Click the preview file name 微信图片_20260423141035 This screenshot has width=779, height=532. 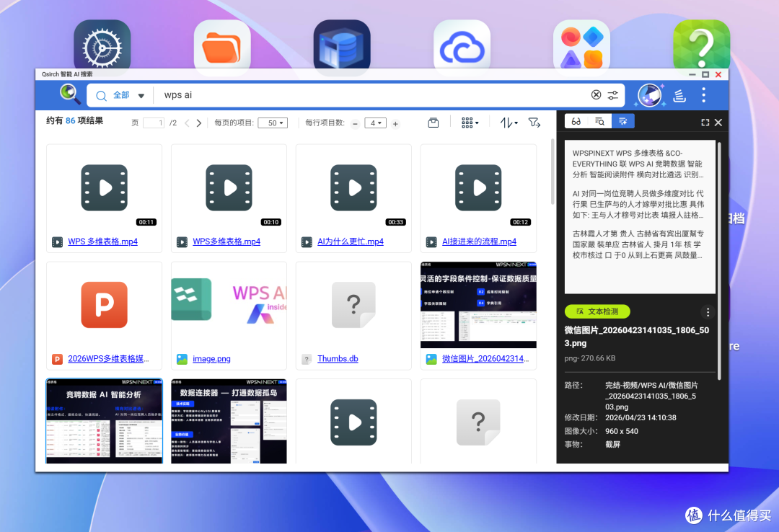(x=637, y=337)
